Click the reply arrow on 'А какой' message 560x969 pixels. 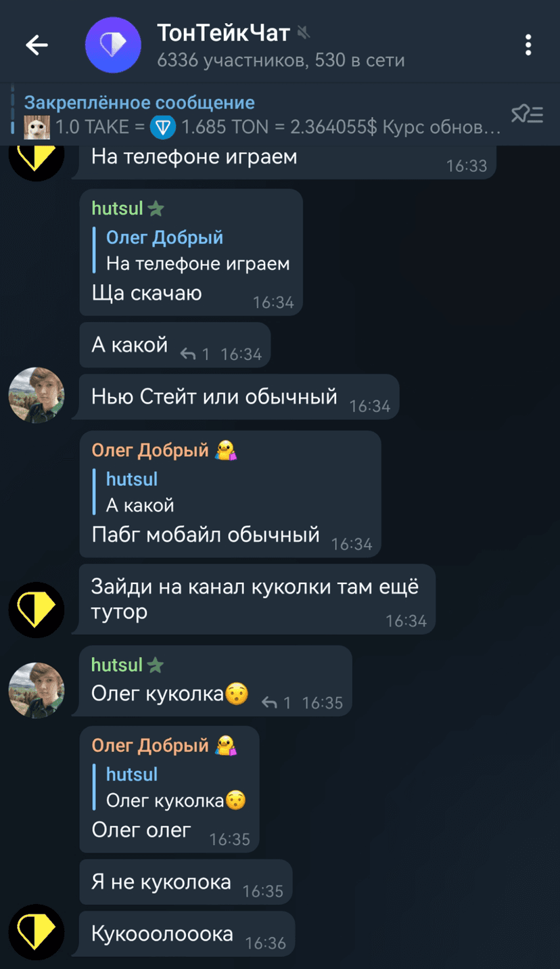click(189, 353)
